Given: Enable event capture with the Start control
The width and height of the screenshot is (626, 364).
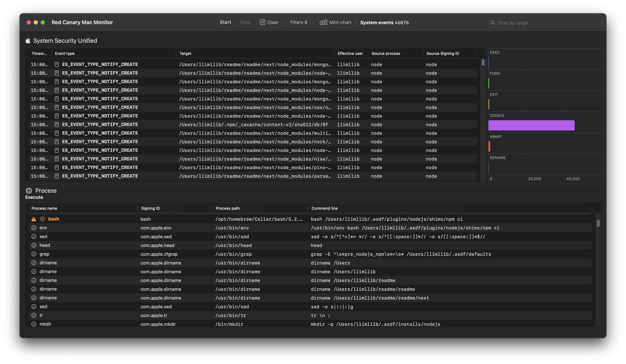Looking at the screenshot, I should click(225, 22).
